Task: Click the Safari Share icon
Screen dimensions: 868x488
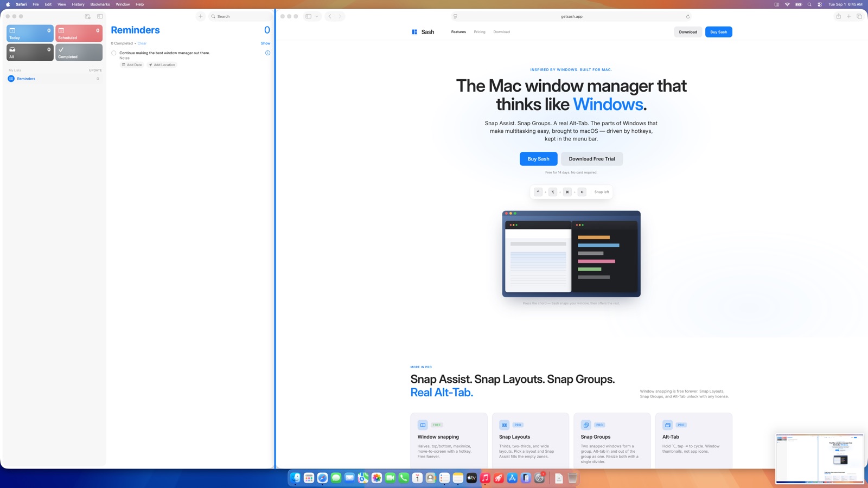Action: tap(839, 16)
